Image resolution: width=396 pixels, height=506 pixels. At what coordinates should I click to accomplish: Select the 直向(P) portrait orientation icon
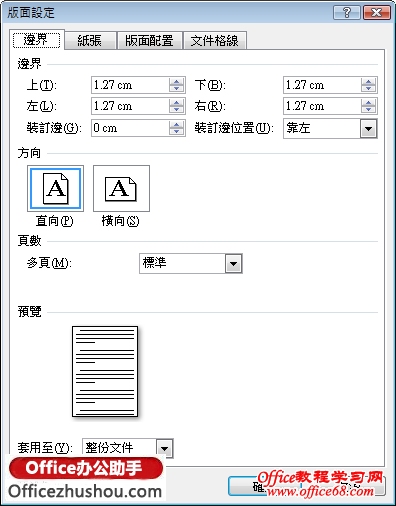tap(55, 189)
